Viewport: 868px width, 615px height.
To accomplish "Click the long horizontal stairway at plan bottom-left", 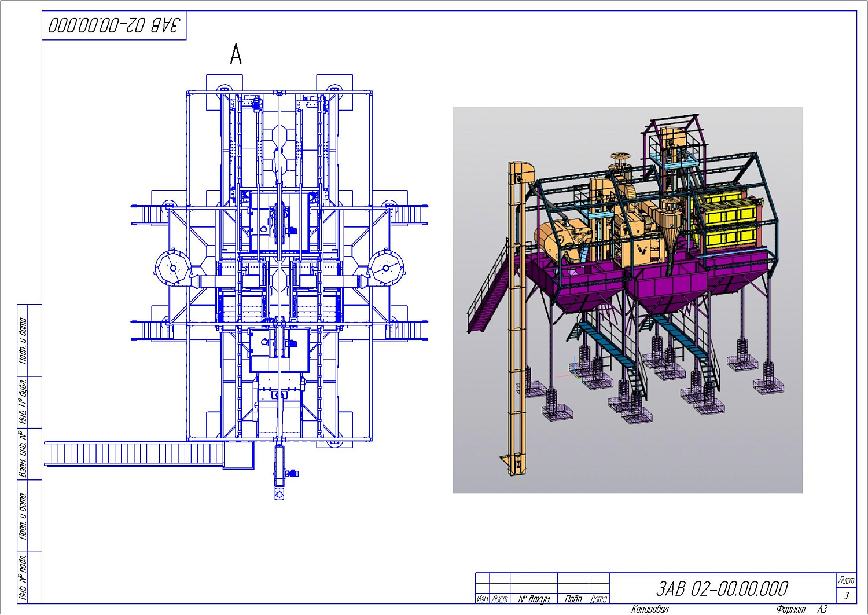I will [x=133, y=453].
